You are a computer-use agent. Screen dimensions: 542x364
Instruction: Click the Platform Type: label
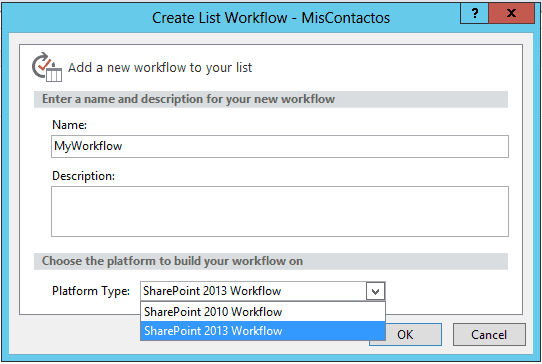point(91,291)
